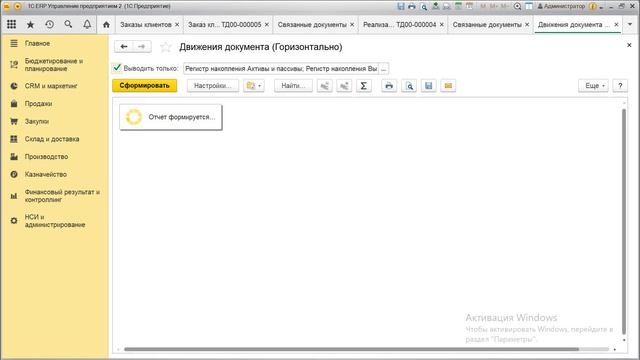The image size is (640, 360).
Task: Go forward with right arrow button
Action: click(x=142, y=47)
